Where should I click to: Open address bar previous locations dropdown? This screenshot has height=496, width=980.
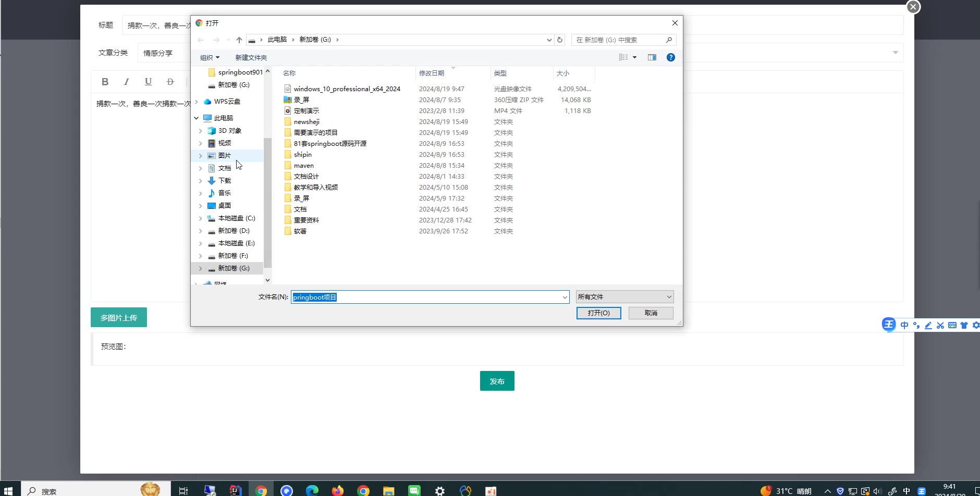pos(549,40)
